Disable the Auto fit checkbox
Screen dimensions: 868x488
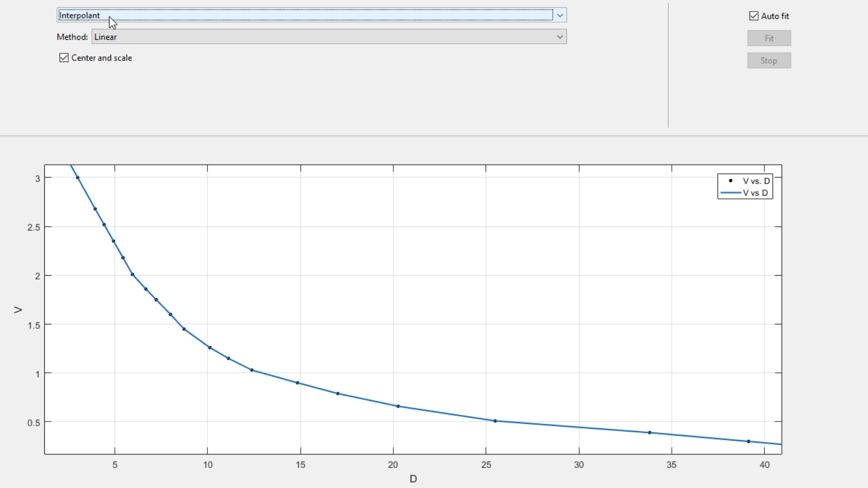click(754, 16)
